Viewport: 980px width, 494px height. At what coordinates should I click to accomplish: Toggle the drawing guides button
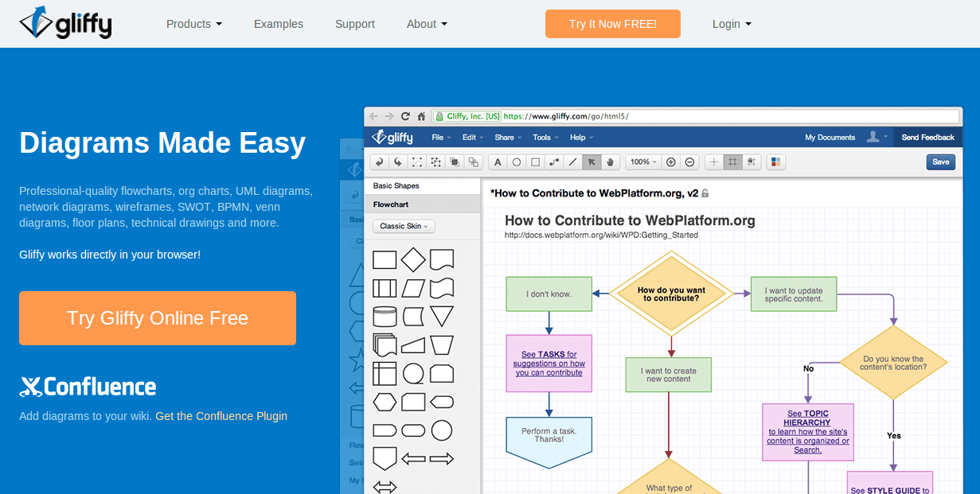714,162
